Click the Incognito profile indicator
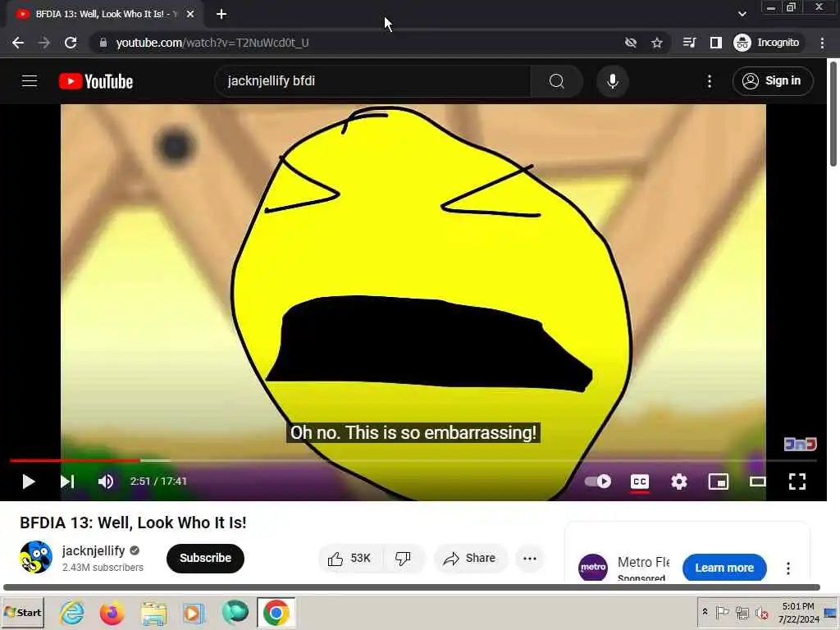 [767, 43]
